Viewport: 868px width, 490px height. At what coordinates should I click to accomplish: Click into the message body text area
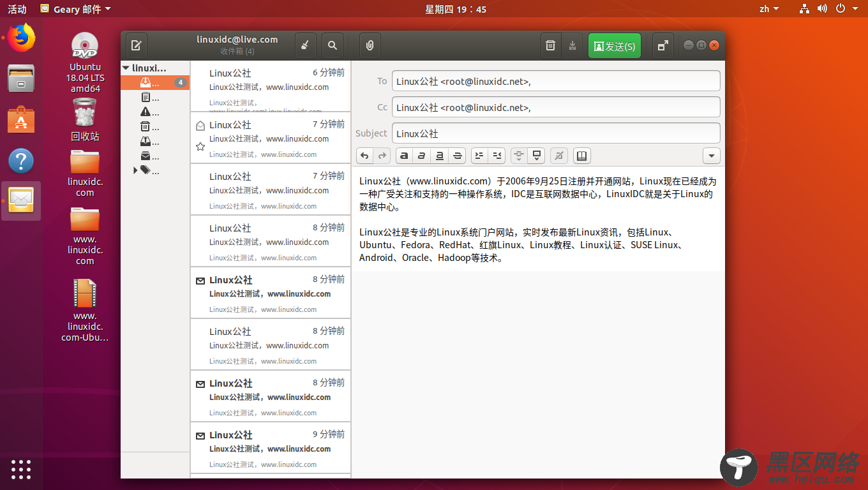(538, 219)
